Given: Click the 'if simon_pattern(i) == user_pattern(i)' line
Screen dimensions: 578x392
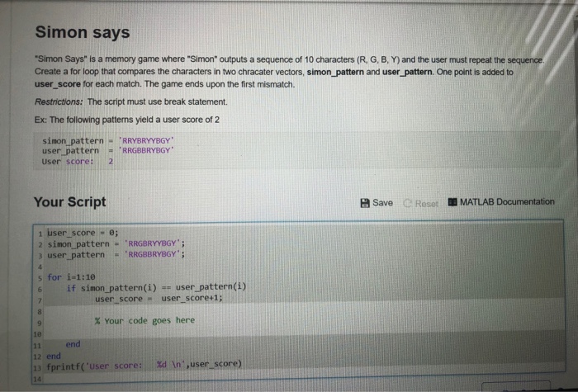Looking at the screenshot, I should click(156, 287).
